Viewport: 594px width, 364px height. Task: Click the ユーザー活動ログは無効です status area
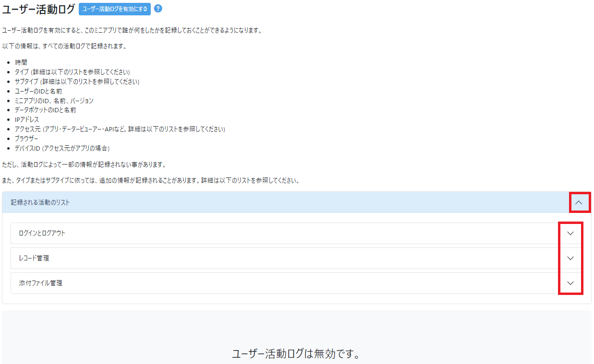[x=297, y=352]
